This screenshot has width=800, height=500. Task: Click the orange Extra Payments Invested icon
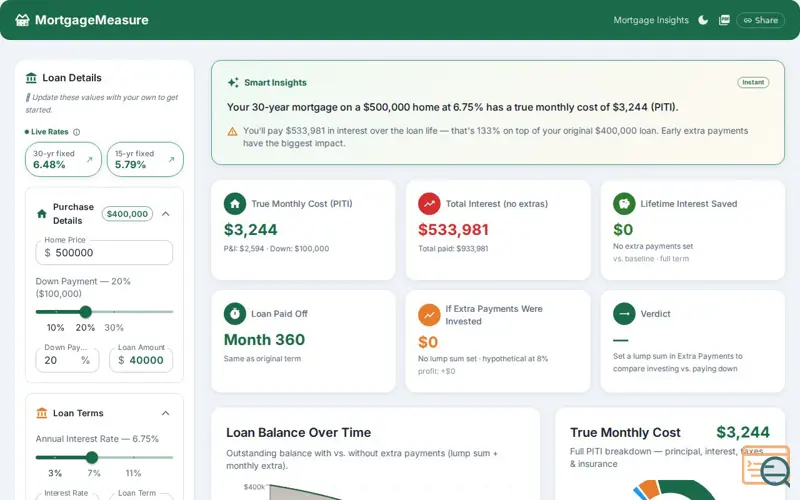coord(429,315)
